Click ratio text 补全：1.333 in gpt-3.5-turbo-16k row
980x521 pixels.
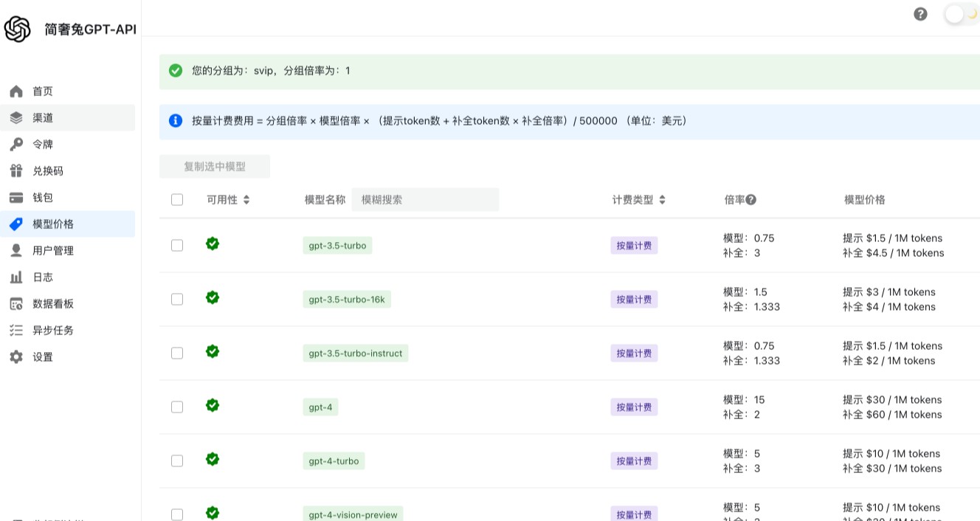tap(751, 307)
